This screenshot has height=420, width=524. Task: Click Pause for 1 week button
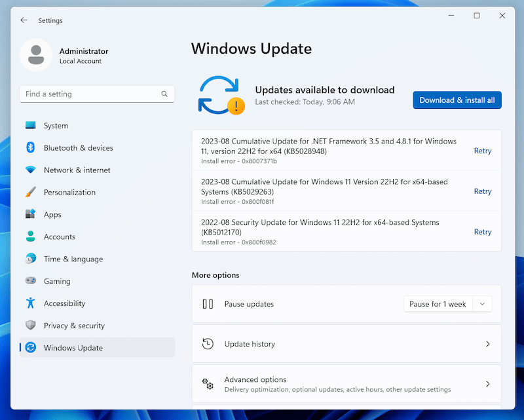click(x=438, y=304)
